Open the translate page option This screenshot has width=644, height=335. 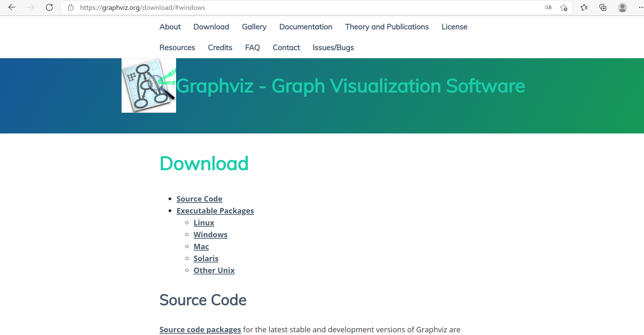[548, 7]
